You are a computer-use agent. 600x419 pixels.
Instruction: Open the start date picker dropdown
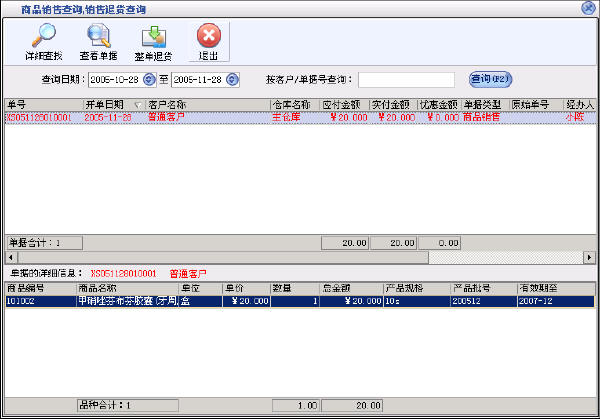click(150, 79)
